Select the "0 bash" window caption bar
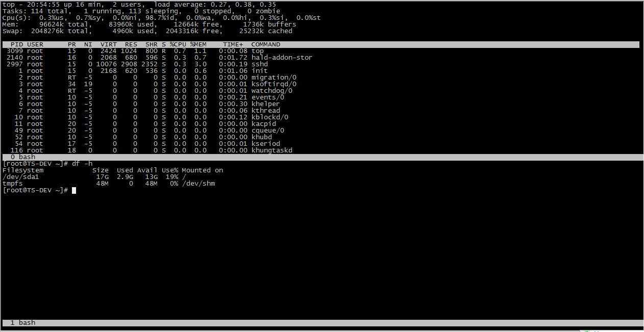644x332 pixels. [321, 157]
